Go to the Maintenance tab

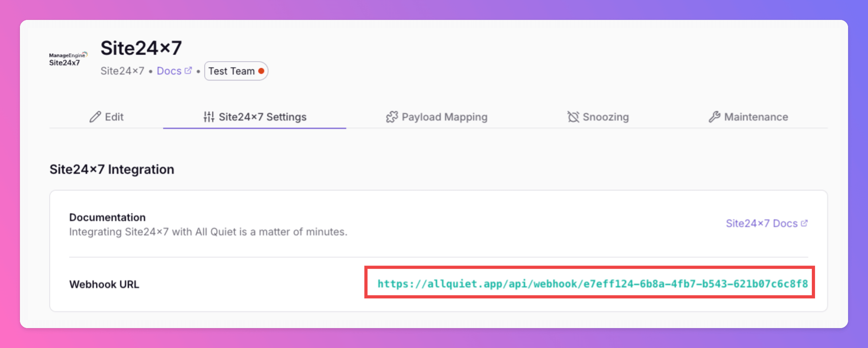point(748,117)
